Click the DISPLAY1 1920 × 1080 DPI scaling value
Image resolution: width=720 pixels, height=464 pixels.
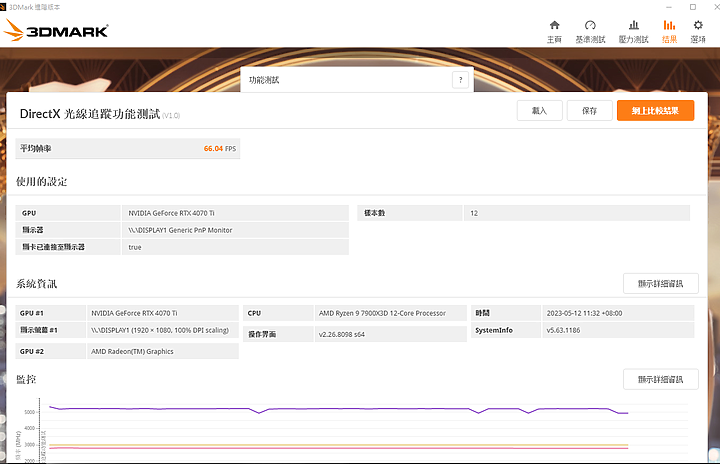click(x=163, y=330)
